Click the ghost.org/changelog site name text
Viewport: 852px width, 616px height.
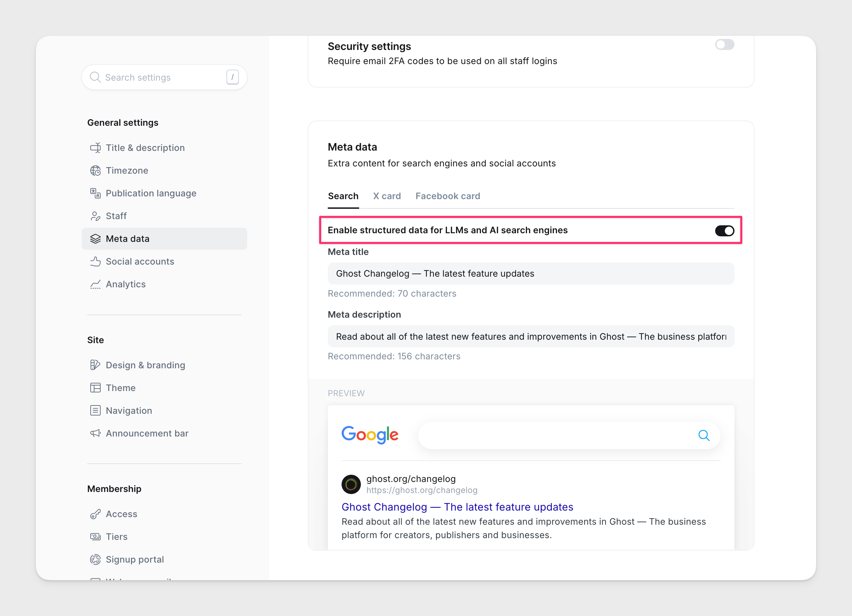(x=411, y=479)
